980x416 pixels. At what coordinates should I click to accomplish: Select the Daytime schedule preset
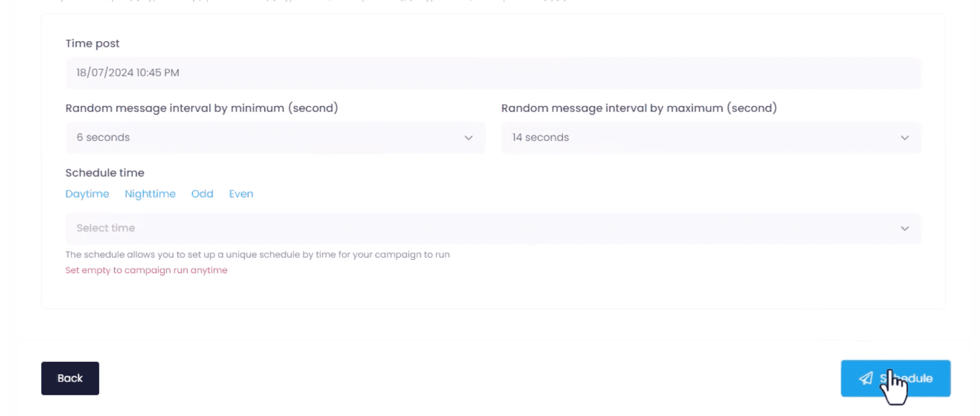click(x=87, y=194)
